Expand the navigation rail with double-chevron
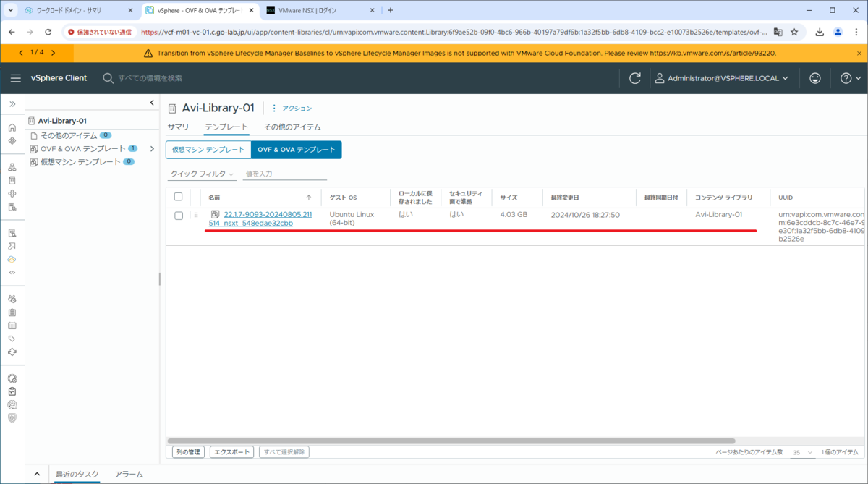Viewport: 868px width, 484px height. 12,104
